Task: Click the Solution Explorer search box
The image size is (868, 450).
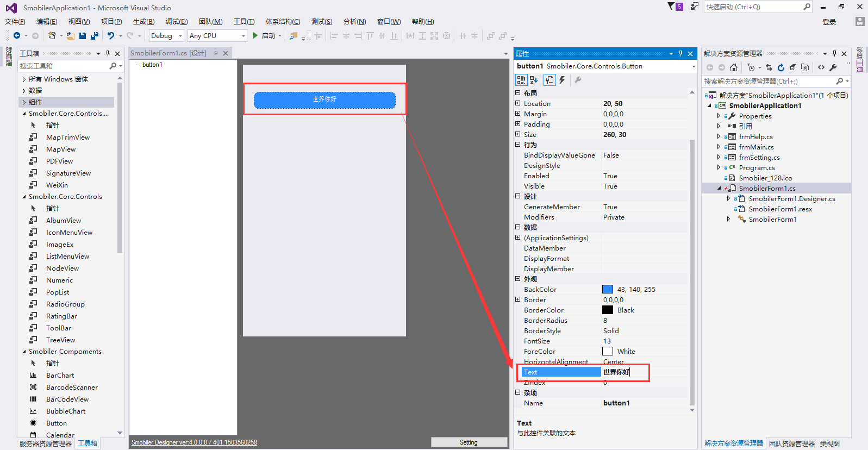Action: (776, 81)
